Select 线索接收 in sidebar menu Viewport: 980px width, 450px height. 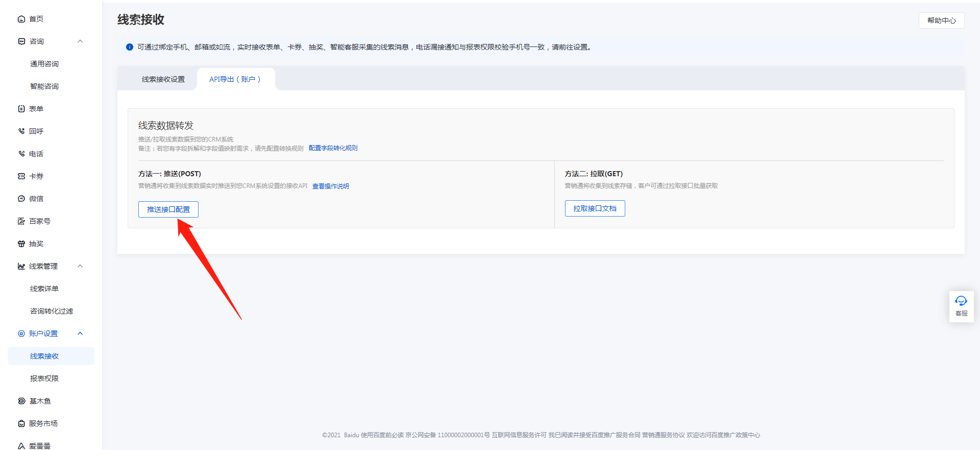[x=51, y=356]
